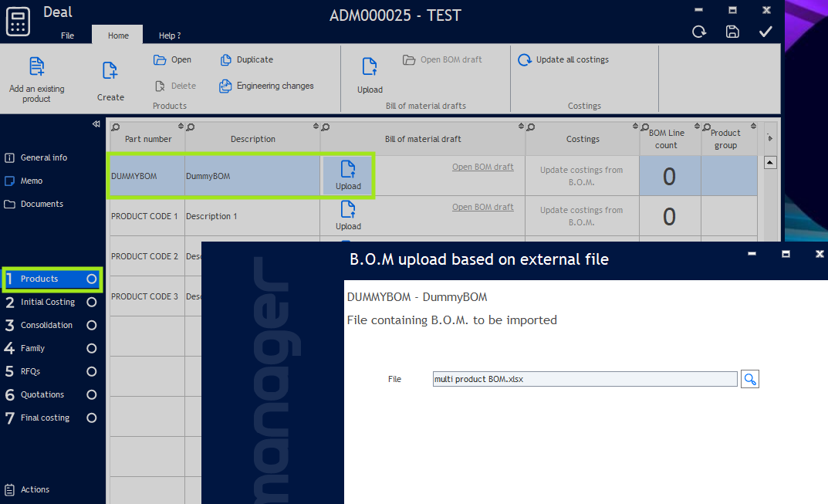Click the save disk icon in title bar

(x=732, y=32)
